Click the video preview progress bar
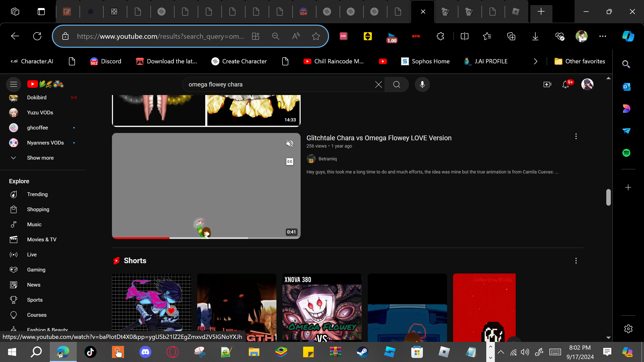 pyautogui.click(x=206, y=238)
